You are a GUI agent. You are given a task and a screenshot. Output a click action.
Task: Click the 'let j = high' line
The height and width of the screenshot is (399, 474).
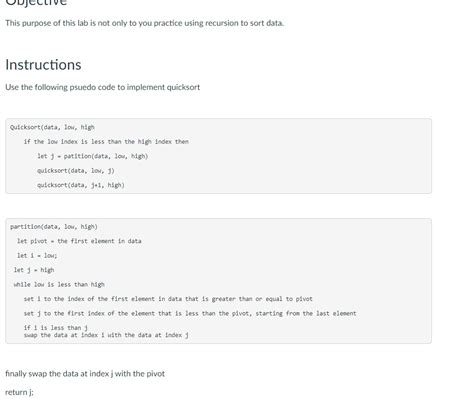coord(34,270)
